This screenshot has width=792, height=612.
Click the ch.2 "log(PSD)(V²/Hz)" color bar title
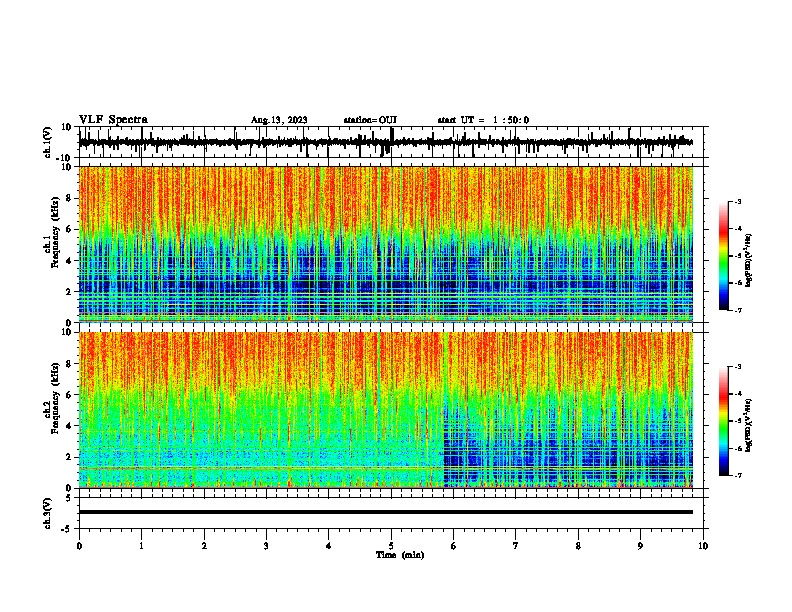pos(749,425)
